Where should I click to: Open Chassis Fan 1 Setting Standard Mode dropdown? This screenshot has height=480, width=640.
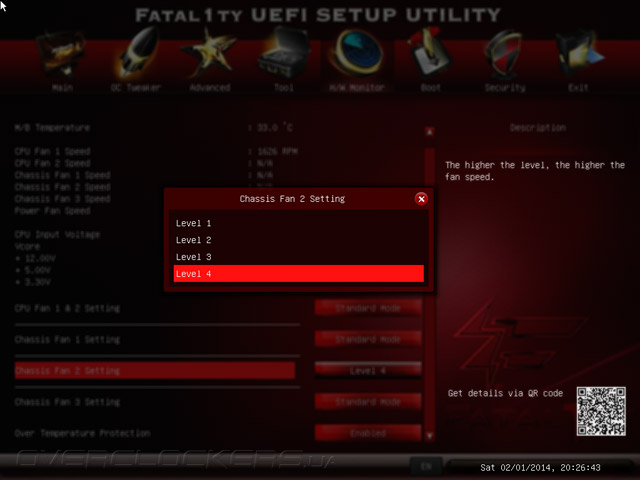click(368, 339)
